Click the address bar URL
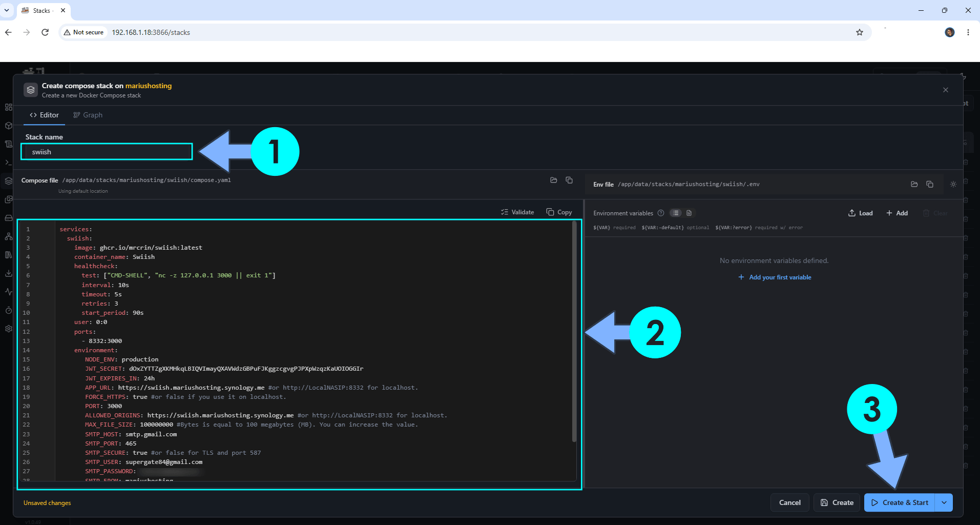The image size is (980, 525). (151, 32)
